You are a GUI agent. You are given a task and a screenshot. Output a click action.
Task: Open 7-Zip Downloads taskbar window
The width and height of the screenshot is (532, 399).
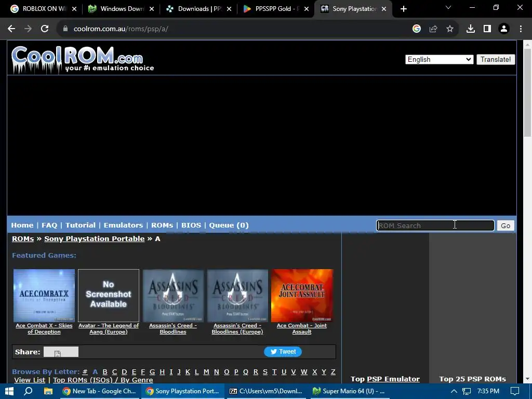pos(265,391)
